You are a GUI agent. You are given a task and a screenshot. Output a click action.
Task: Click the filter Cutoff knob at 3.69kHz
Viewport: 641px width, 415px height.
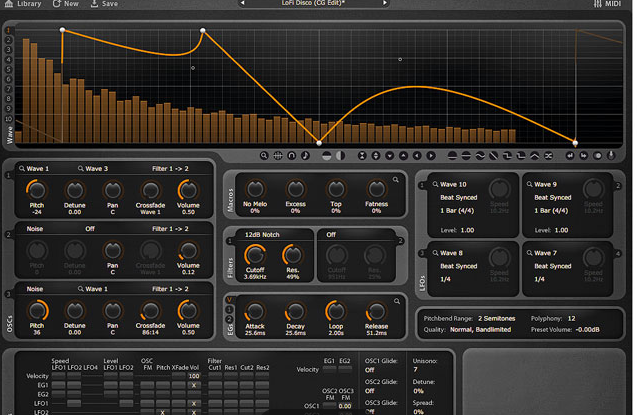(x=255, y=256)
